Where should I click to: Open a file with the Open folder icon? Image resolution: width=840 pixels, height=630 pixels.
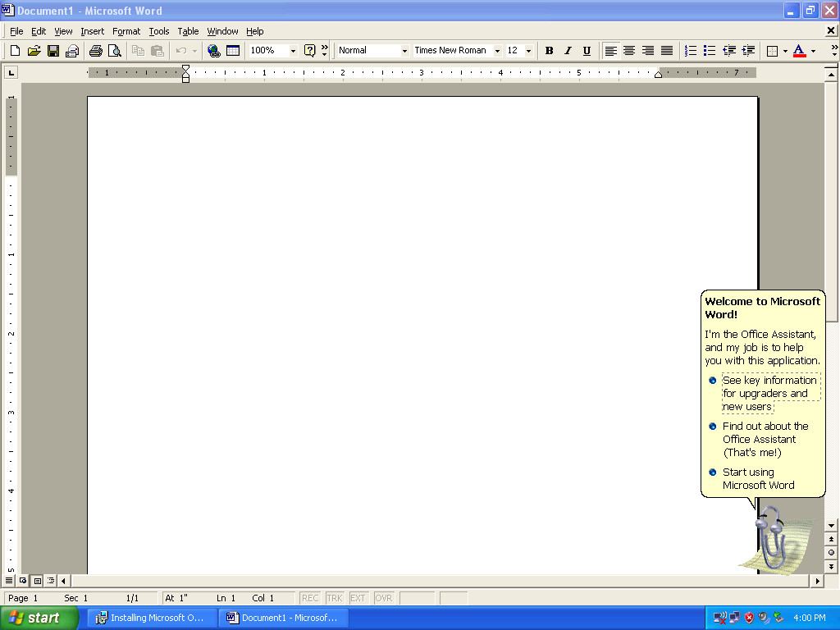34,50
